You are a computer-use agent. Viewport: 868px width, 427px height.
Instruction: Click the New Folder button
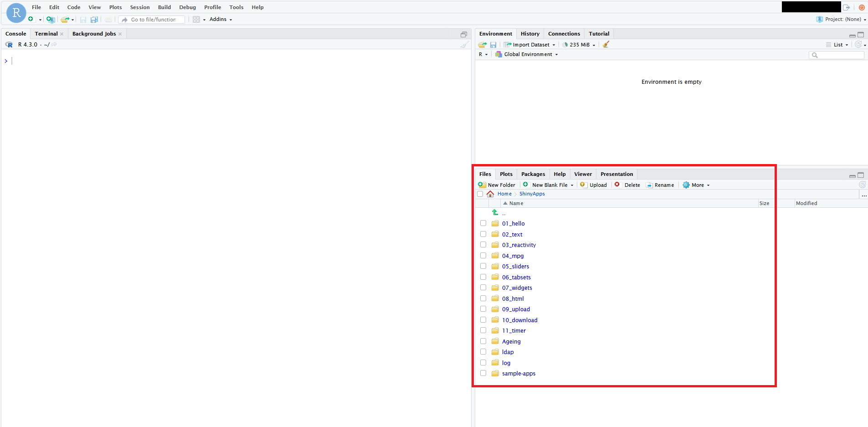tap(497, 185)
